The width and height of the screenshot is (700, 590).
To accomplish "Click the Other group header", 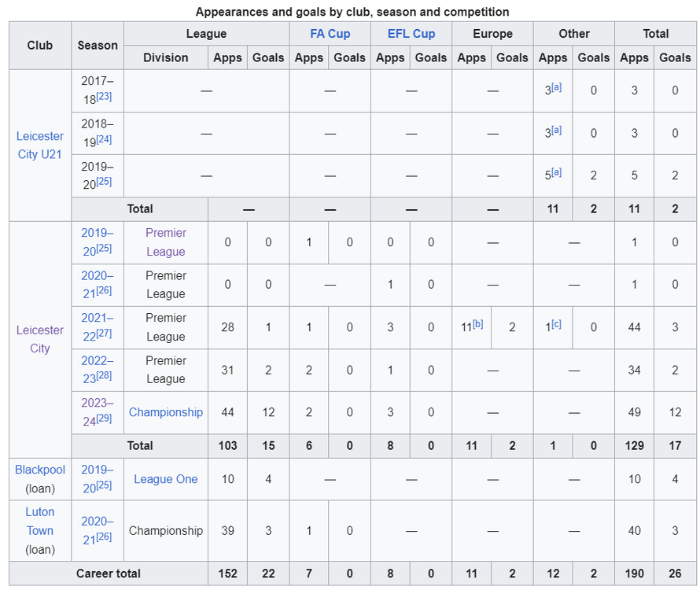I will (x=573, y=34).
